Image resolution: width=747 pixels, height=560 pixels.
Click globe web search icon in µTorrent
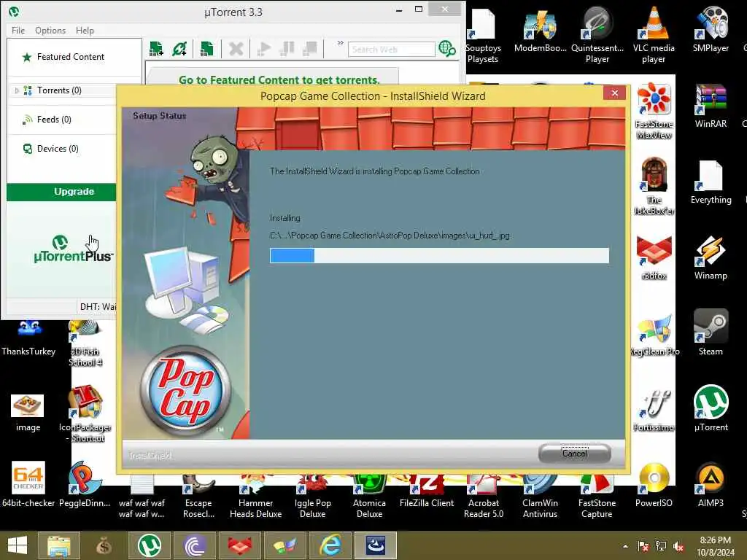tap(447, 49)
